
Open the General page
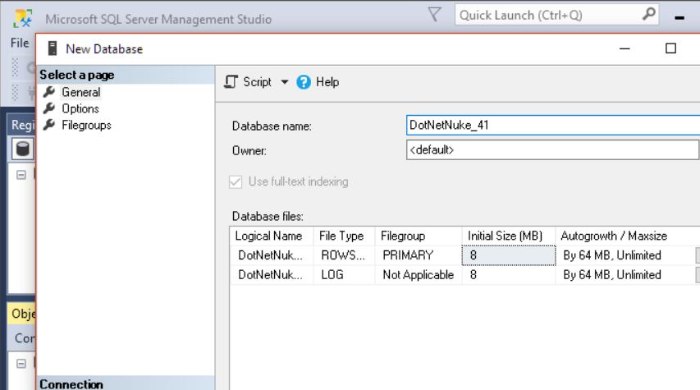[81, 92]
